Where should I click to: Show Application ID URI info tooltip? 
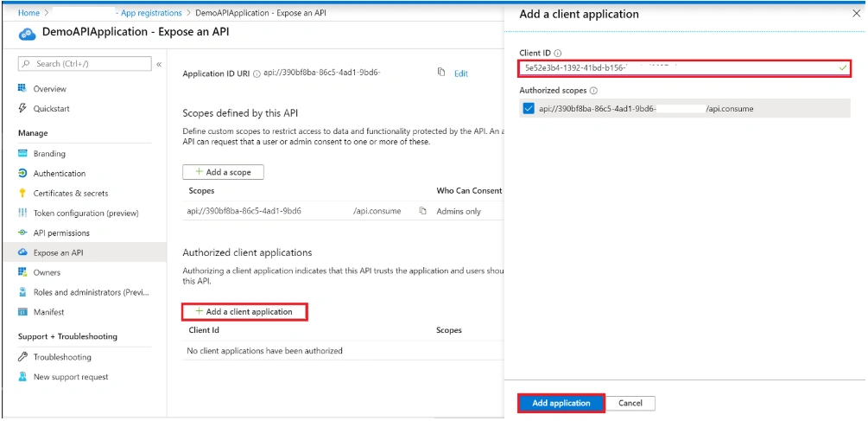point(257,73)
